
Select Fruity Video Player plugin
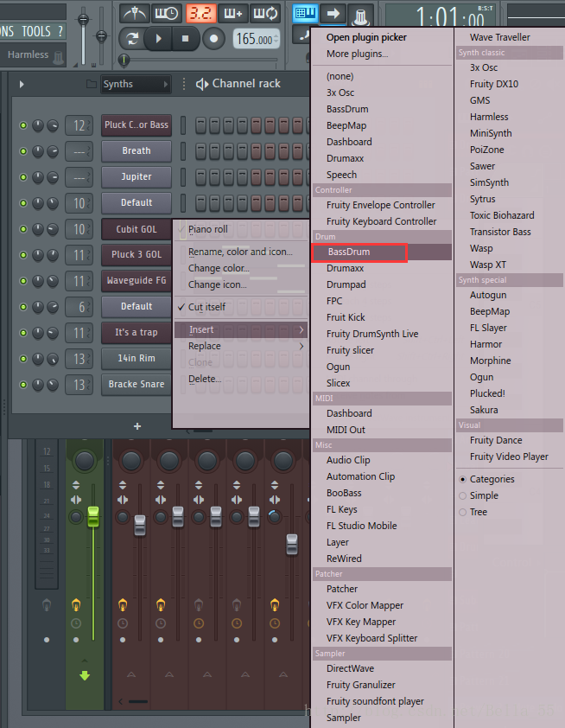point(509,457)
